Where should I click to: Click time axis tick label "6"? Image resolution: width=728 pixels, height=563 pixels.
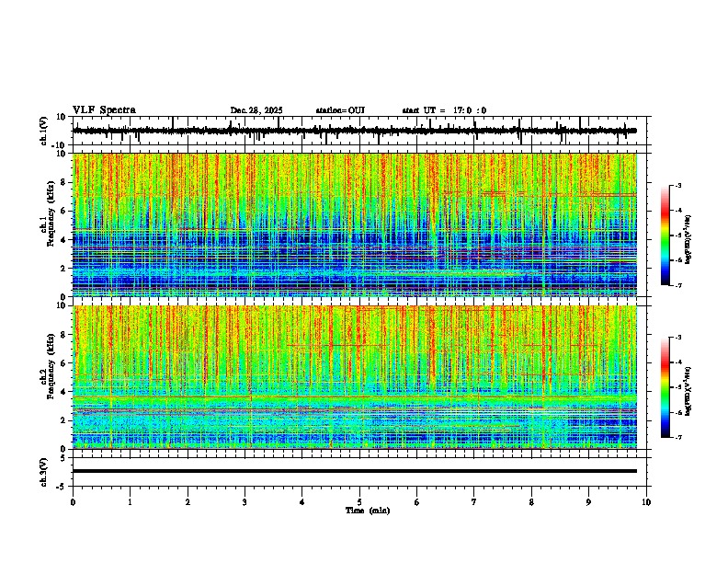(x=417, y=502)
